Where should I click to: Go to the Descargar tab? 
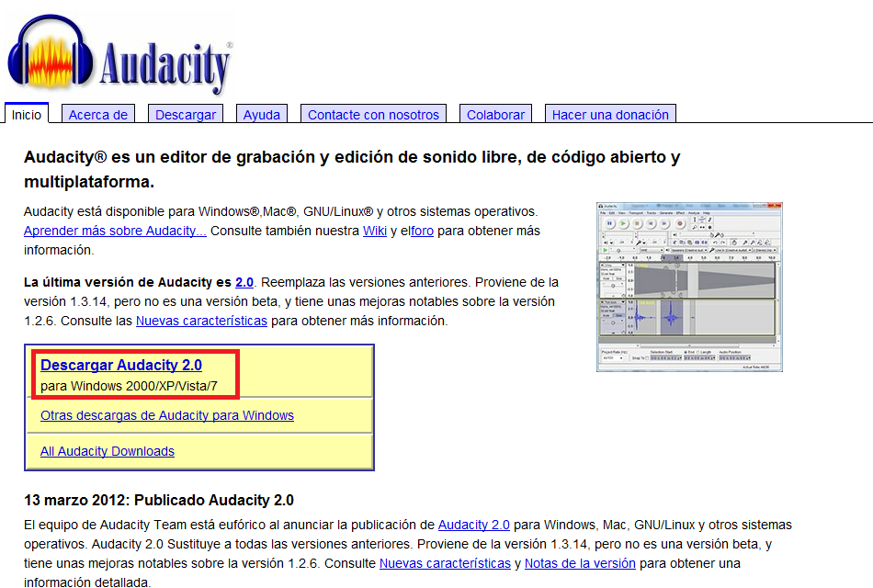[x=186, y=115]
